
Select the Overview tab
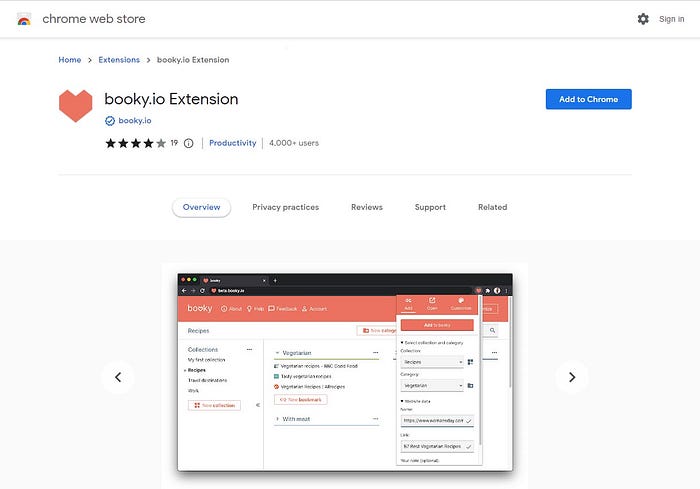coord(201,207)
